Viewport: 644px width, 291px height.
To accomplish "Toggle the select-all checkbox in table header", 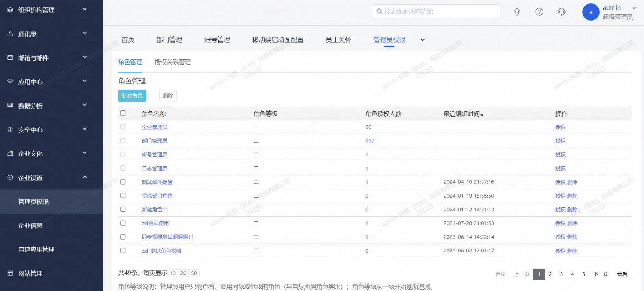I will [123, 113].
